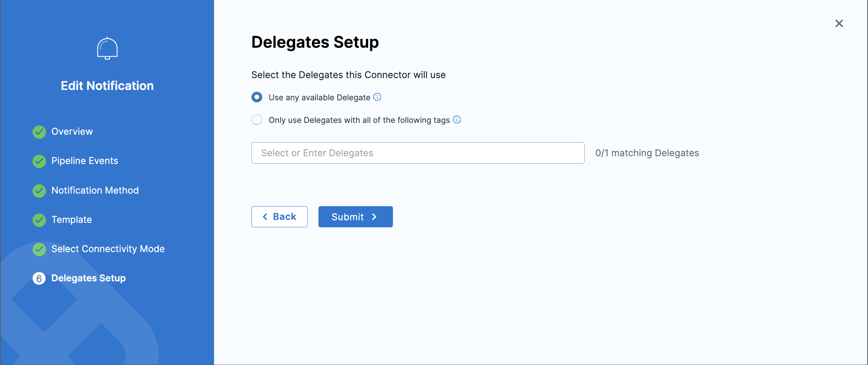868x365 pixels.
Task: Go to the Overview step
Action: [x=72, y=131]
